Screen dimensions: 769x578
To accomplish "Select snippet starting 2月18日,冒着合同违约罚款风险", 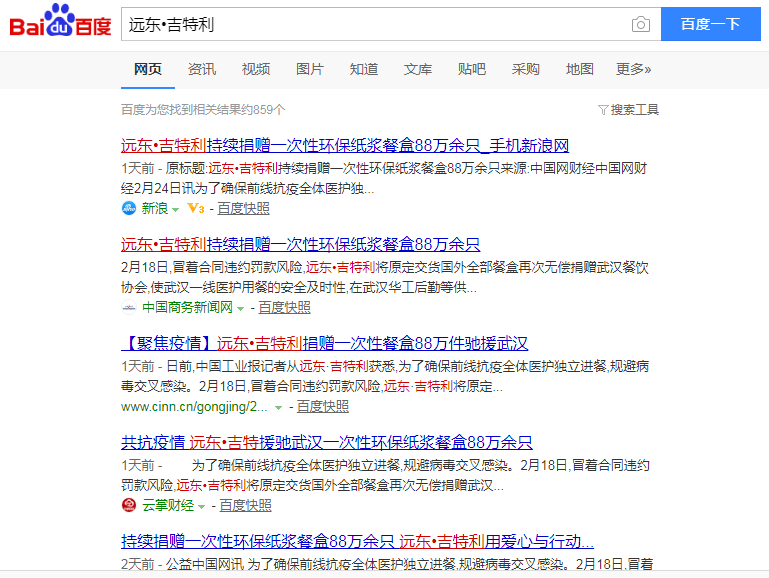I will pyautogui.click(x=385, y=277).
